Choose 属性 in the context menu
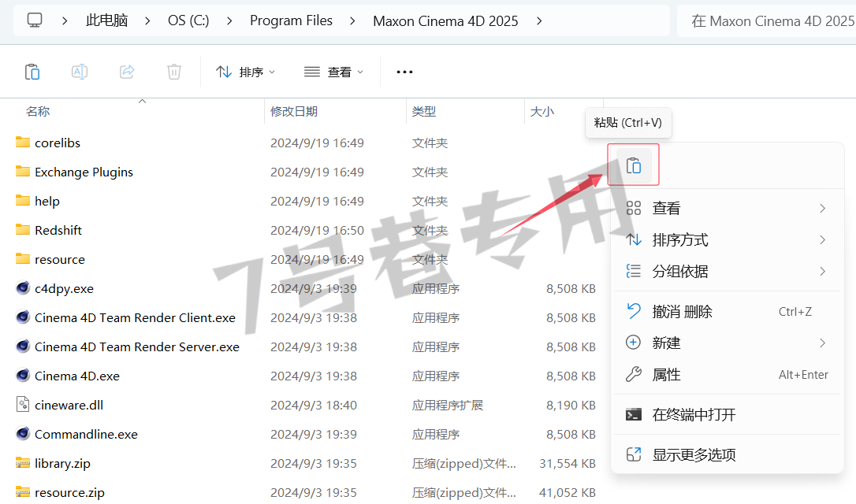The width and height of the screenshot is (856, 504). 728,375
